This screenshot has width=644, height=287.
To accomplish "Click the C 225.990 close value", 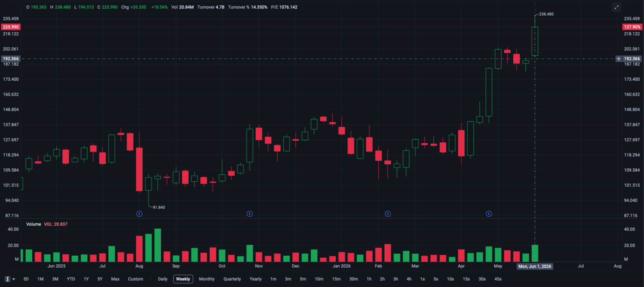I will coord(107,7).
